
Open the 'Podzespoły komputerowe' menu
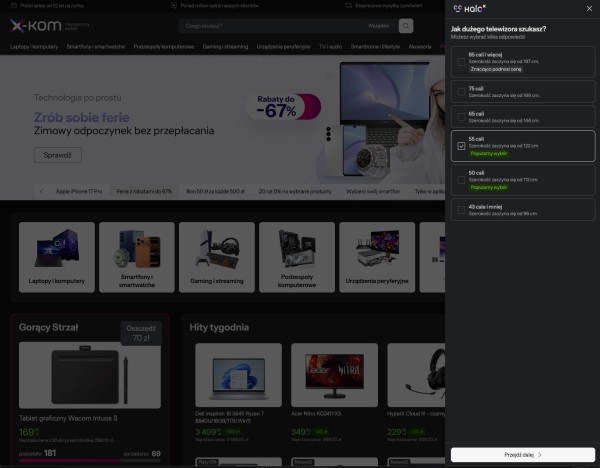(x=164, y=47)
